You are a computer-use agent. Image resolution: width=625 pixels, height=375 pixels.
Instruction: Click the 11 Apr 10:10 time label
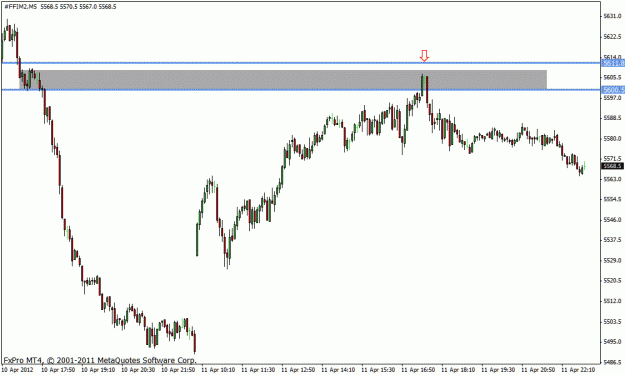point(218,370)
